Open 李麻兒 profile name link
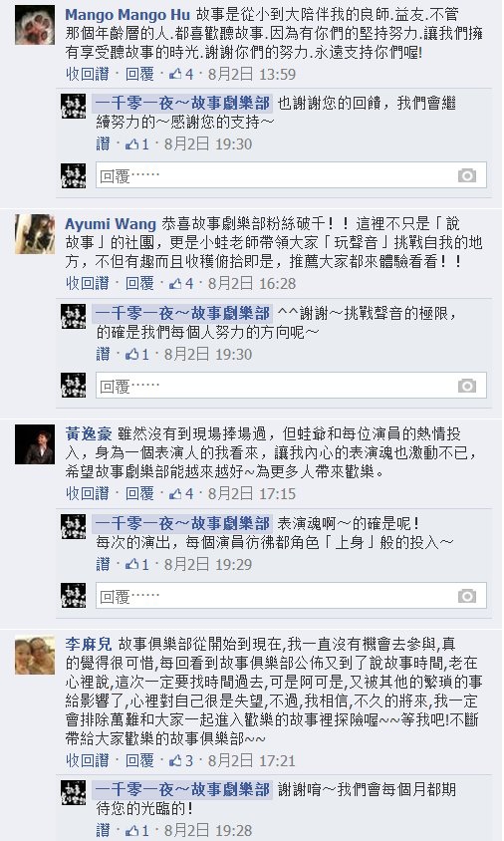 coord(89,644)
